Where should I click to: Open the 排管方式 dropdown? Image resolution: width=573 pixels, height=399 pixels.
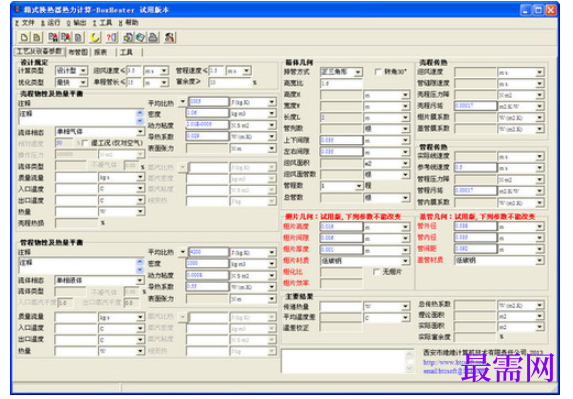358,72
